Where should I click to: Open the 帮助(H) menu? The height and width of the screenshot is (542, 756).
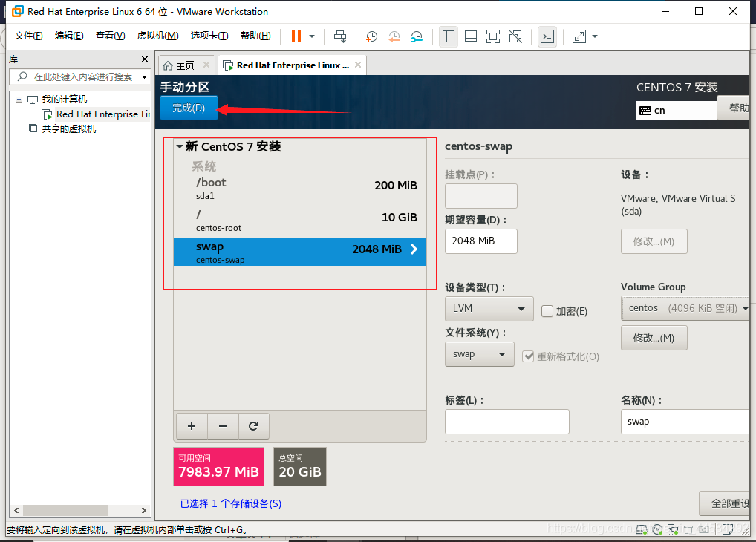255,36
